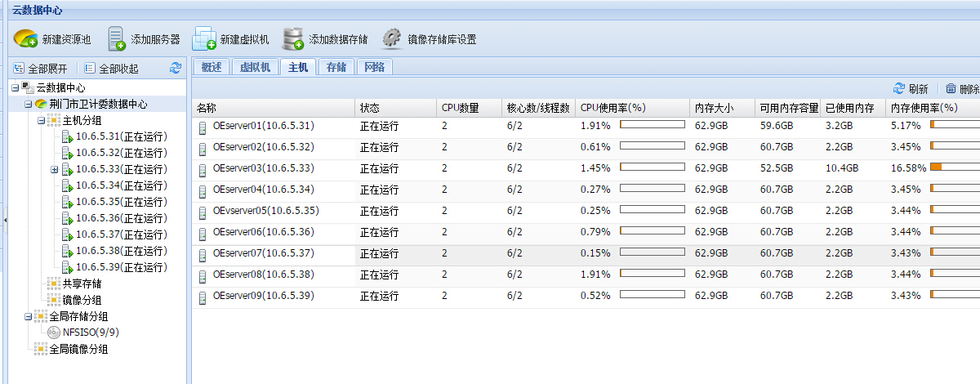
Task: Switch to the 虚拟机 tab
Action: 256,67
